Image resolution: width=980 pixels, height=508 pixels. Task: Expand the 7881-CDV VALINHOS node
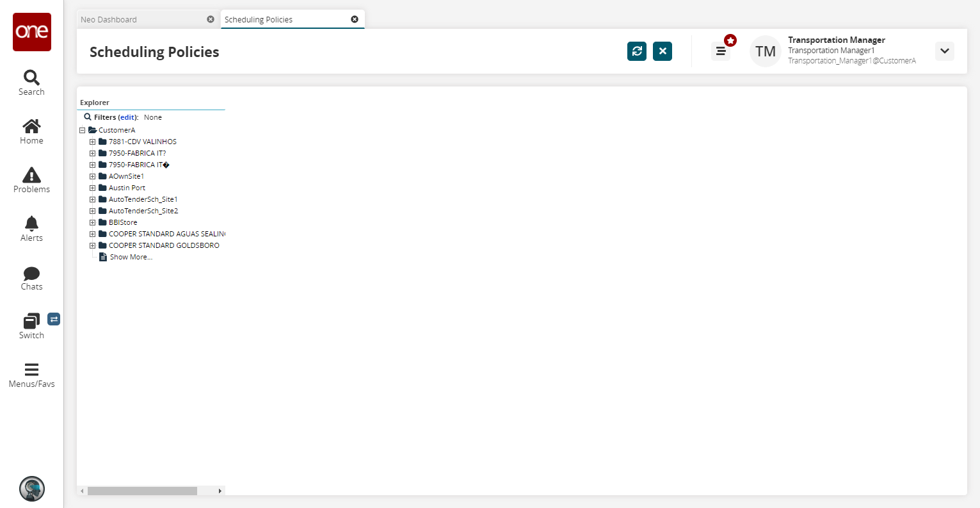click(93, 142)
